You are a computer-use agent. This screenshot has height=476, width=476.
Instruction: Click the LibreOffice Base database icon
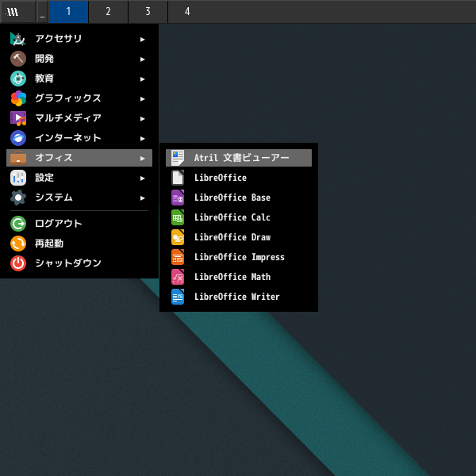pyautogui.click(x=178, y=198)
